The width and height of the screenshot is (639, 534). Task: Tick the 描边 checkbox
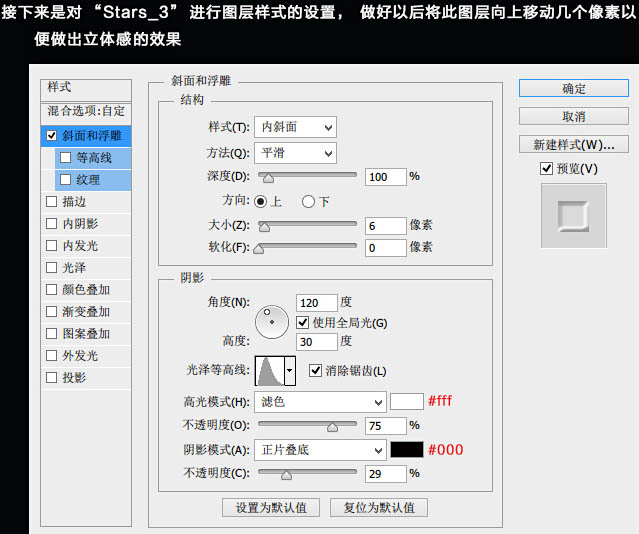click(51, 201)
